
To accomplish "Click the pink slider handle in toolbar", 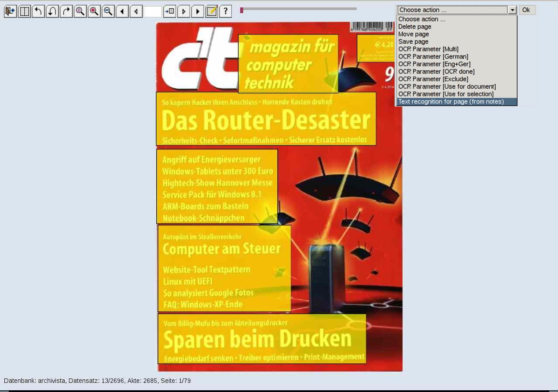I will (x=241, y=10).
